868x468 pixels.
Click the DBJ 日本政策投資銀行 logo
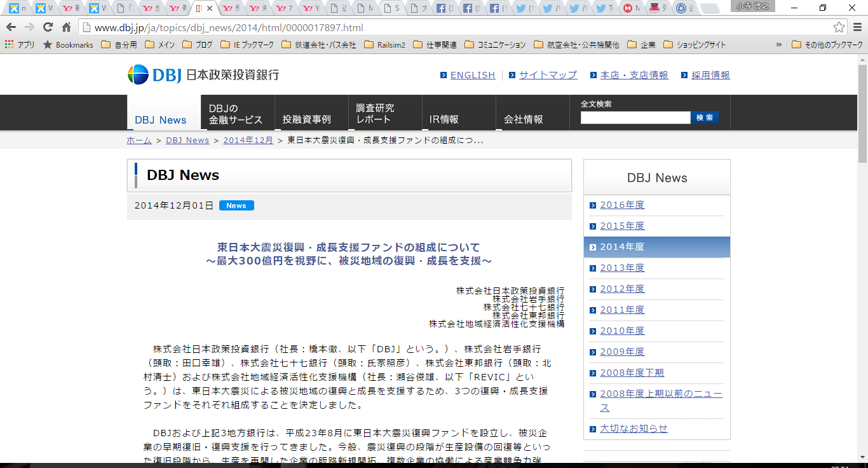203,74
